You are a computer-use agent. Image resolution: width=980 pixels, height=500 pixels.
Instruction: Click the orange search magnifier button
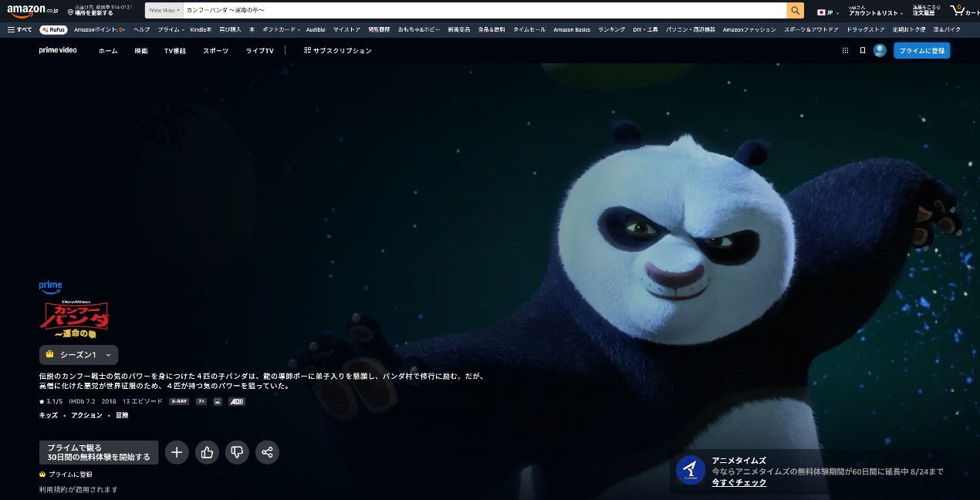pos(795,11)
